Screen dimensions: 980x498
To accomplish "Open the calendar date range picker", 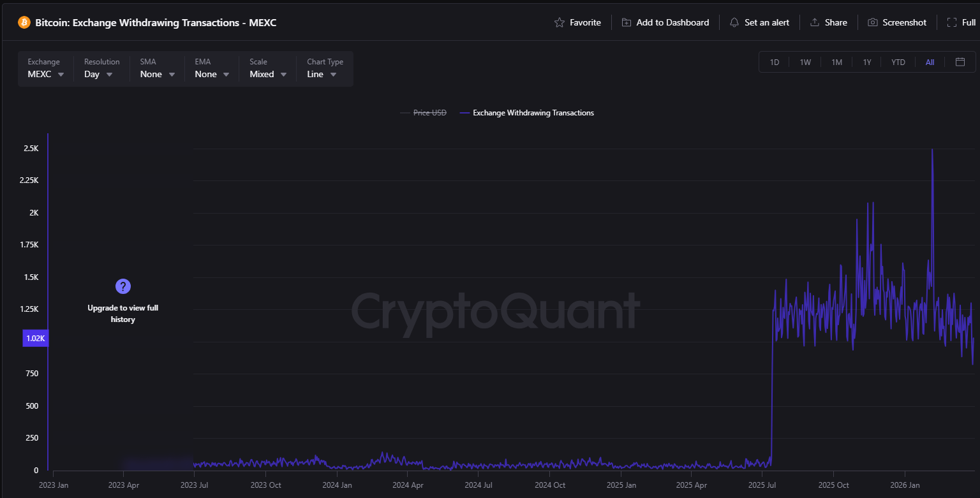I will click(960, 62).
